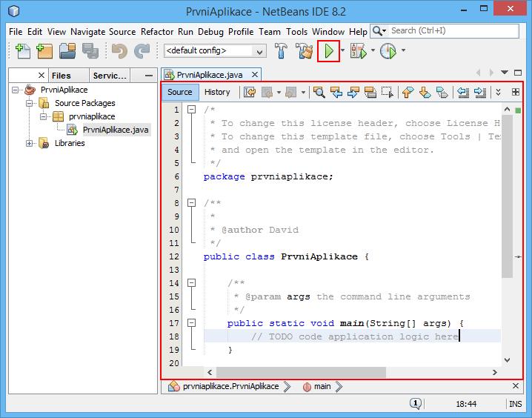Screen dimensions: 532x418
Task: Click the Find Next Occurrence icon
Action: coord(353,92)
